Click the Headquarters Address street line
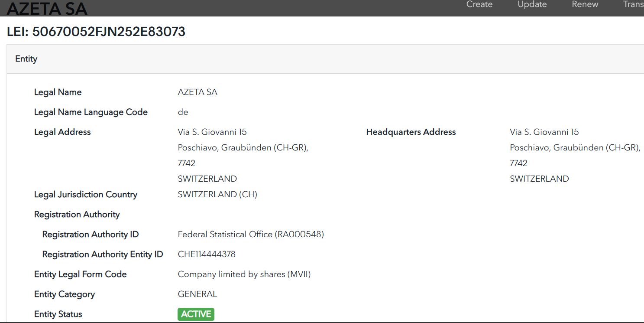This screenshot has width=644, height=323. click(x=544, y=132)
